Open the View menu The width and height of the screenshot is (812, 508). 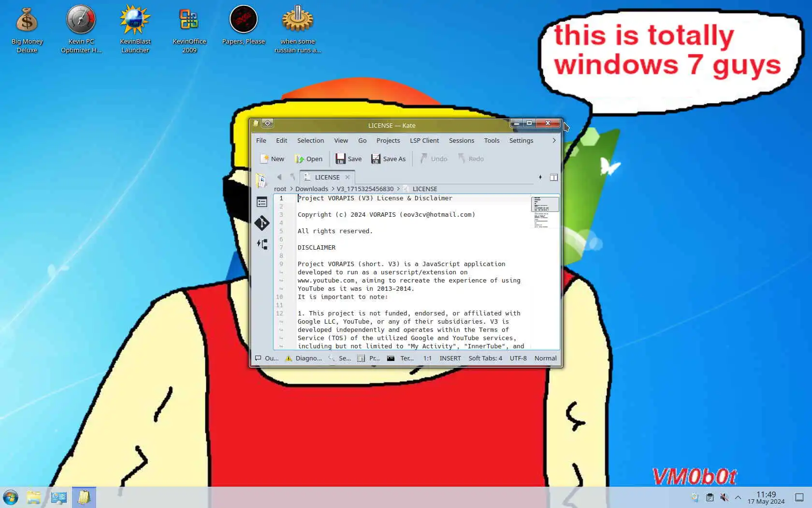click(341, 140)
